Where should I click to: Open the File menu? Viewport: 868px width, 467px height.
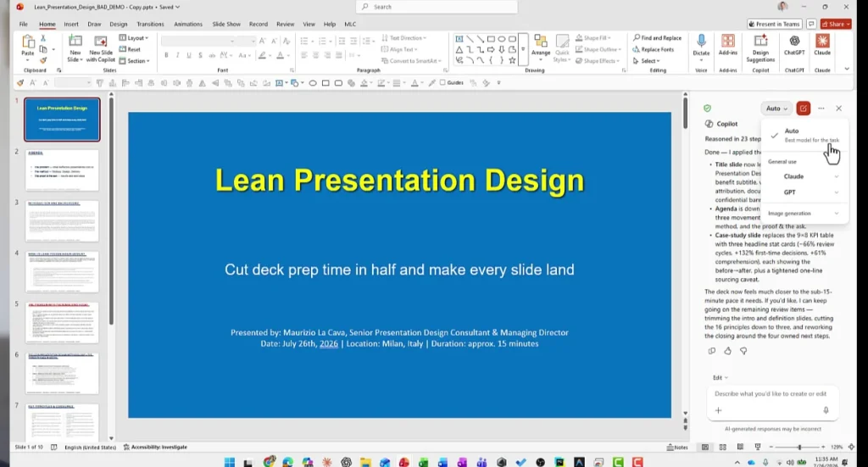coord(23,24)
